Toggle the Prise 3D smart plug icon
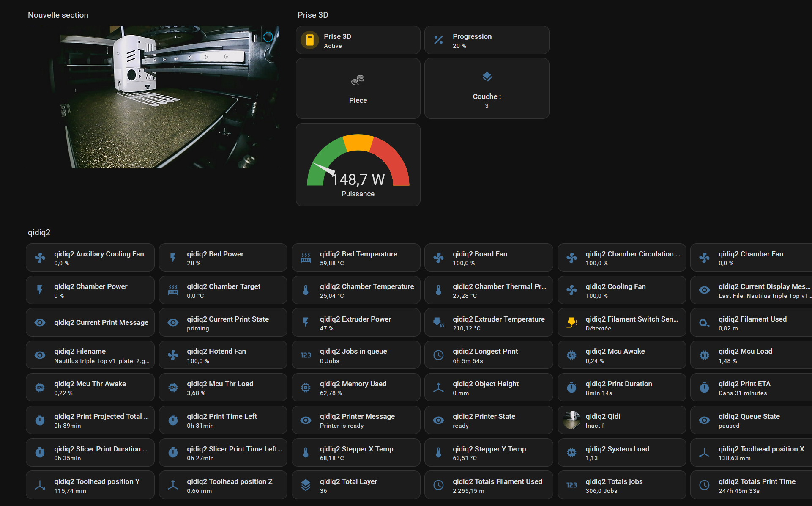 (310, 40)
